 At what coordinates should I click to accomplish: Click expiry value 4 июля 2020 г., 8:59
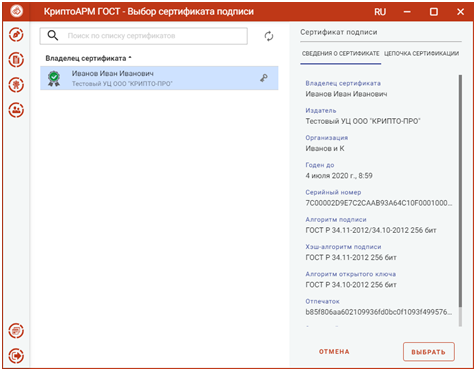pyautogui.click(x=339, y=176)
